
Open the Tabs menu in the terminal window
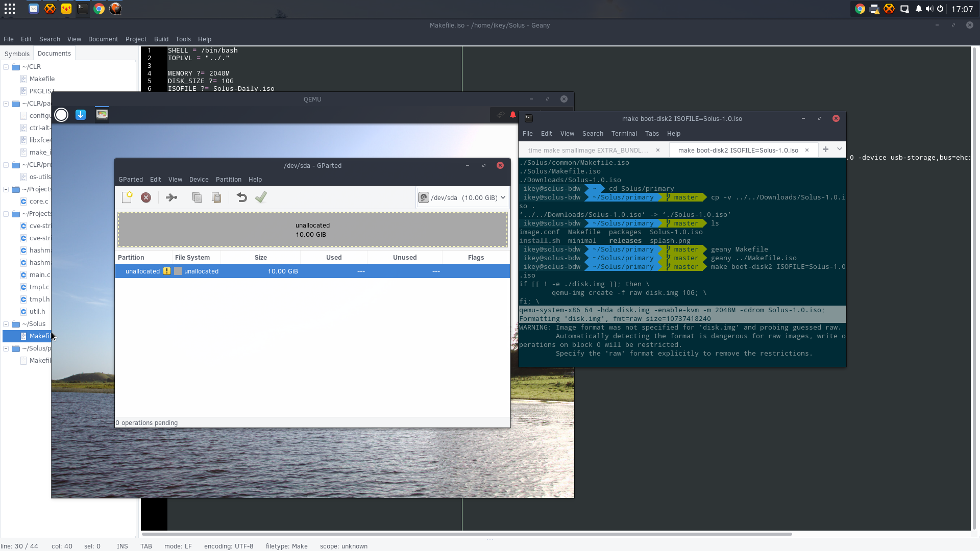[652, 134]
